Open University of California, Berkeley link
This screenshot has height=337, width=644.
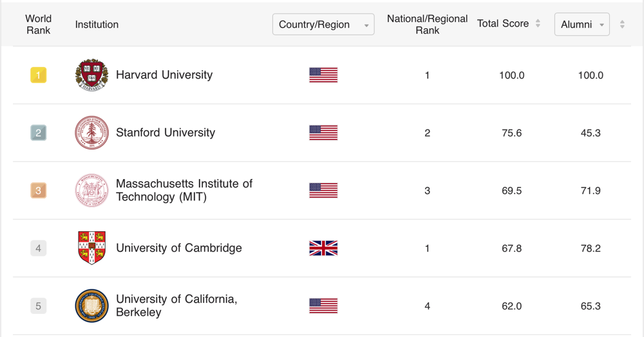[176, 305]
